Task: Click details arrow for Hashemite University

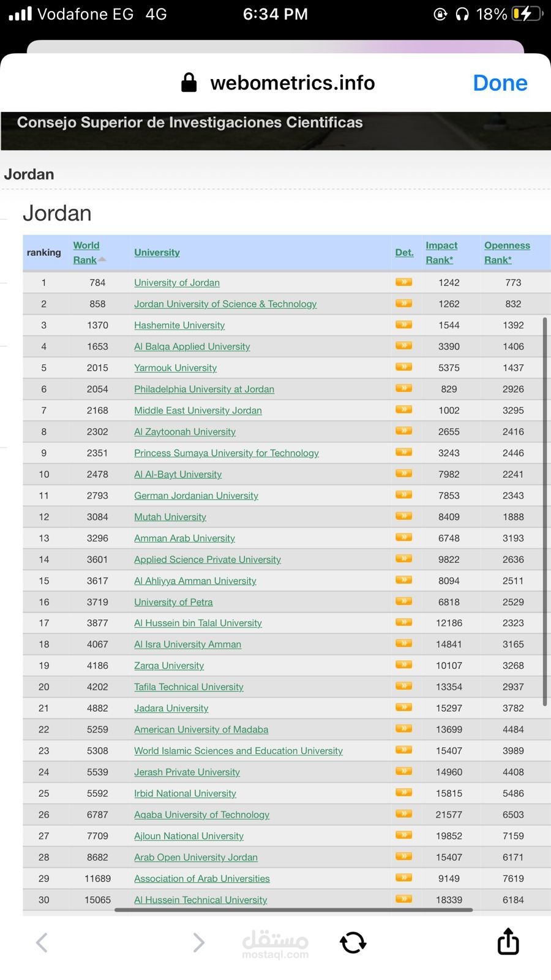Action: pos(403,325)
